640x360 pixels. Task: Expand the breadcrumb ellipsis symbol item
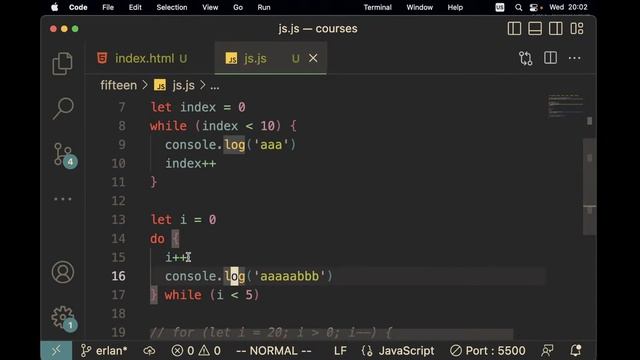coord(215,86)
